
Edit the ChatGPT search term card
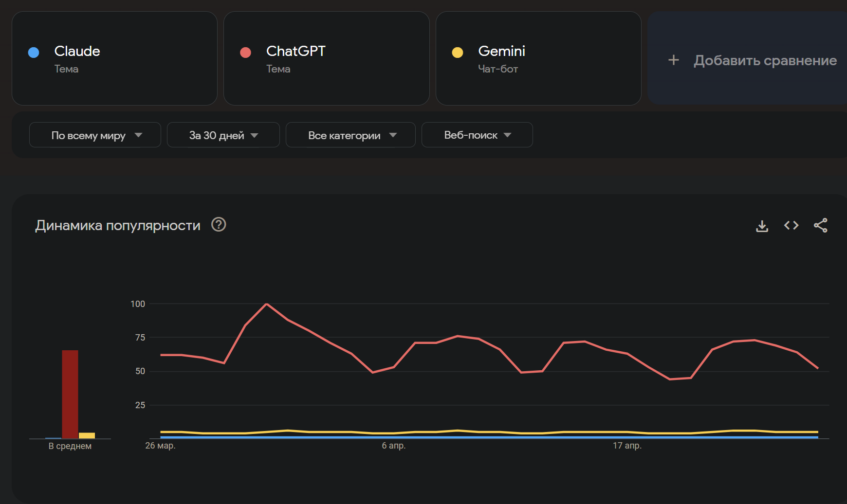coord(326,58)
